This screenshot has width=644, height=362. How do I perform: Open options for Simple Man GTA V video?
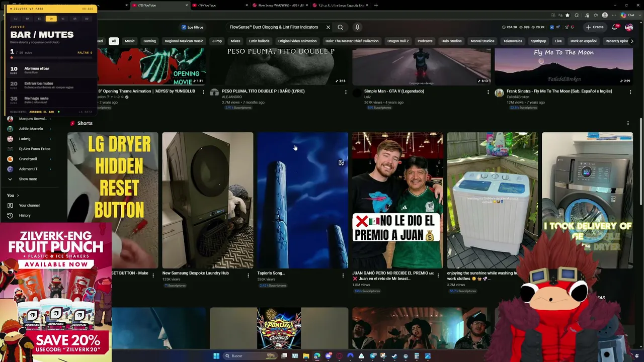488,92
